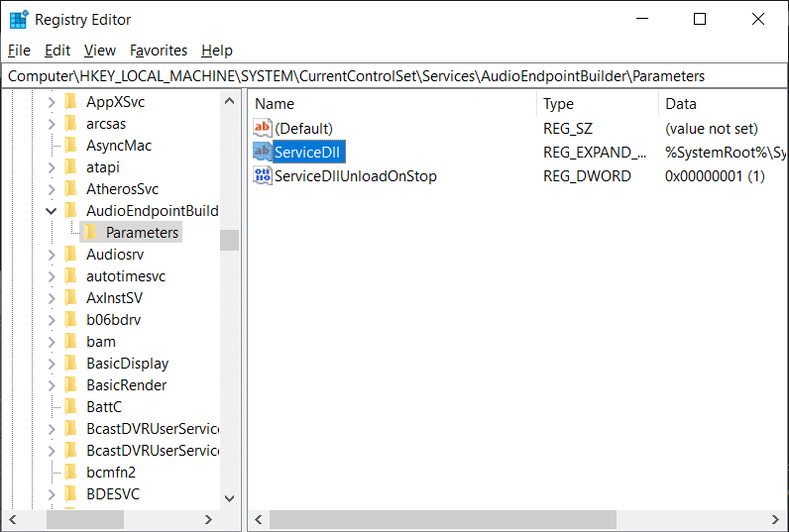789x532 pixels.
Task: Expand the AppXSvc key
Action: point(52,102)
